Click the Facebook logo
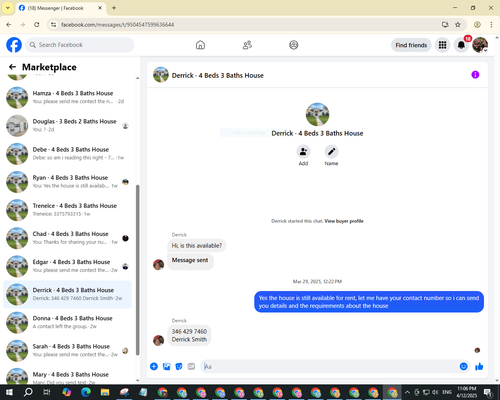This screenshot has height=400, width=500. [14, 45]
